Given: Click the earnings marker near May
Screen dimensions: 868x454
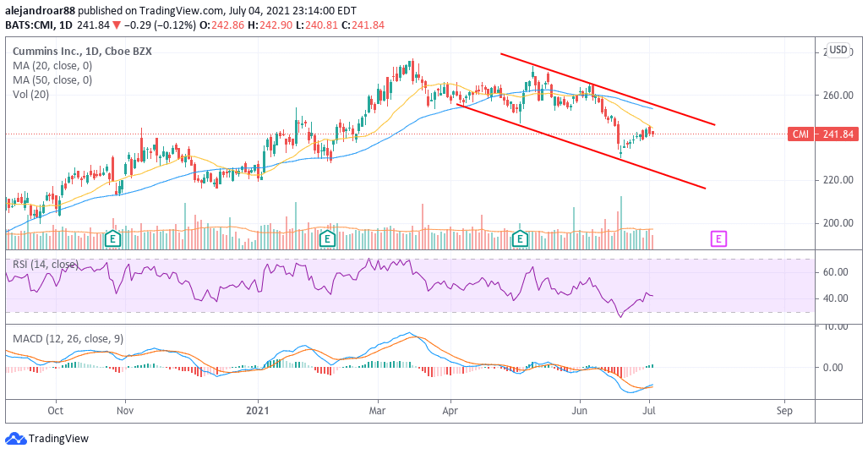Looking at the screenshot, I should click(520, 239).
